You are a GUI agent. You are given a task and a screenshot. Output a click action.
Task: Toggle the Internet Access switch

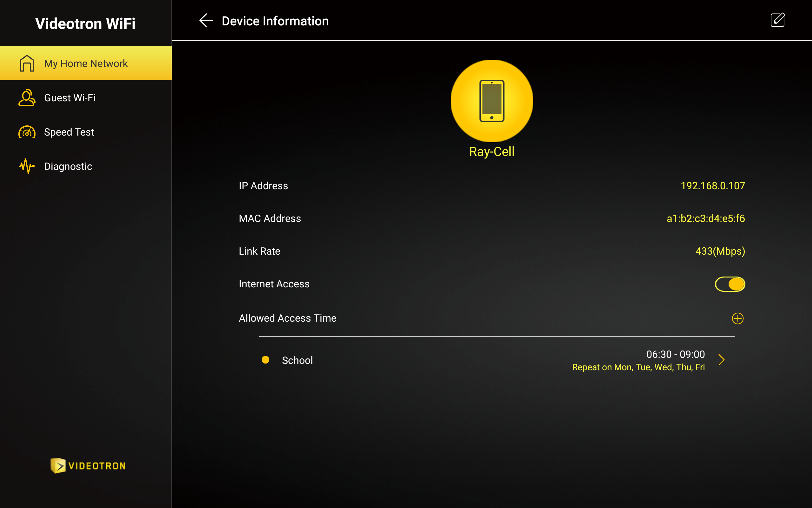730,284
